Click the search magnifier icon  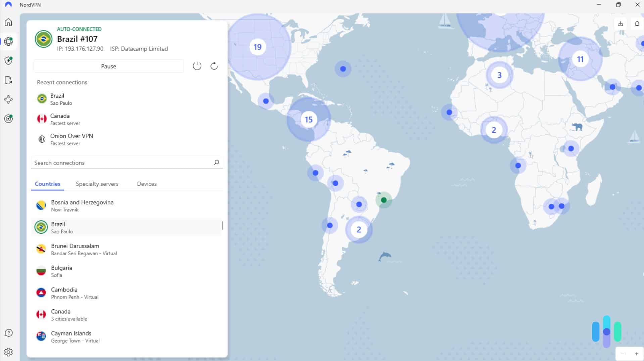point(216,163)
